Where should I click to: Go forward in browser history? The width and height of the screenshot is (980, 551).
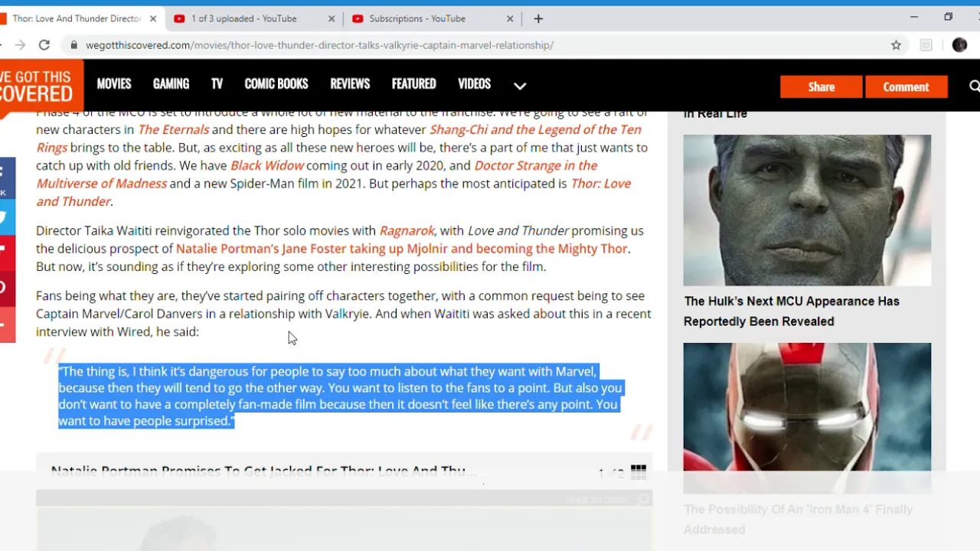(20, 45)
